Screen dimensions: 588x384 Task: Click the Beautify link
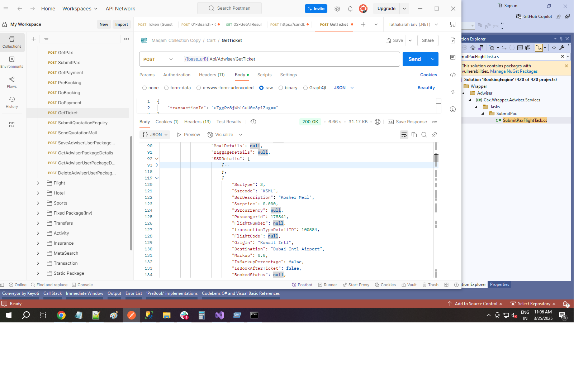tap(426, 88)
